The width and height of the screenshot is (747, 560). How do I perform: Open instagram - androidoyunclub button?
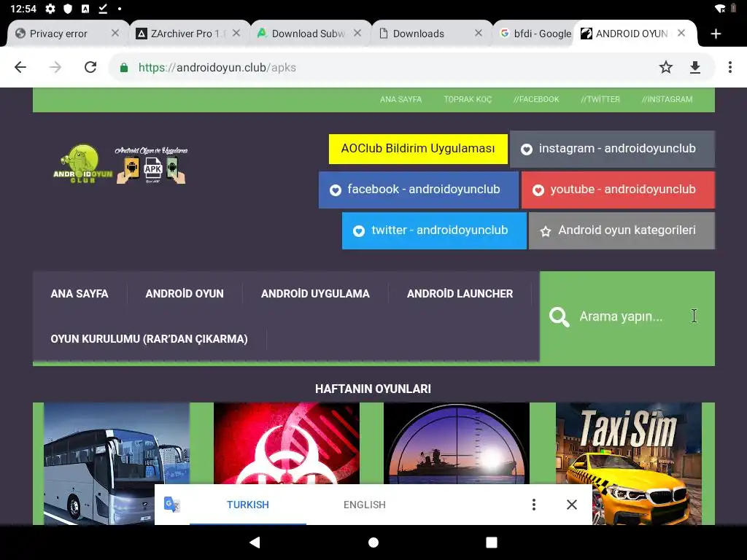pyautogui.click(x=612, y=149)
